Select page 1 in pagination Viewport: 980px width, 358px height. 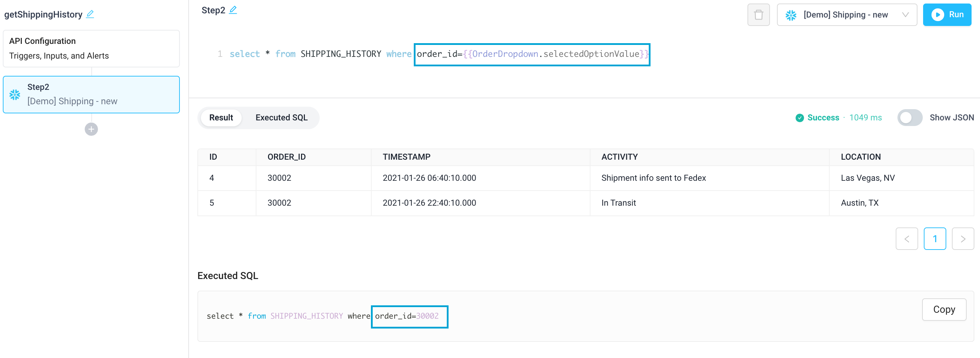point(935,239)
